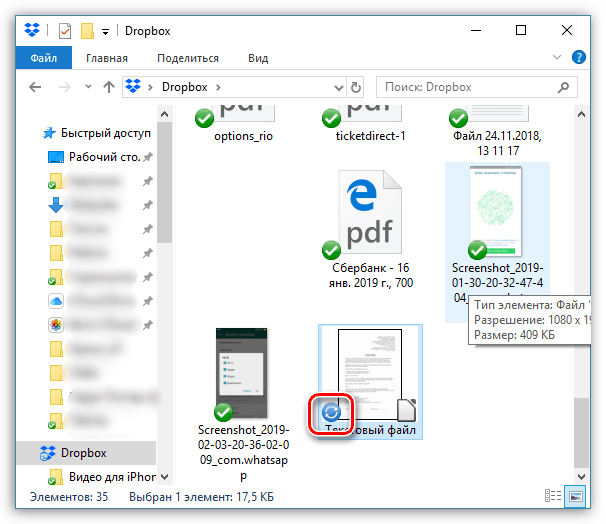Select Dropbox in the navigation pane
This screenshot has height=524, width=606.
click(x=86, y=453)
